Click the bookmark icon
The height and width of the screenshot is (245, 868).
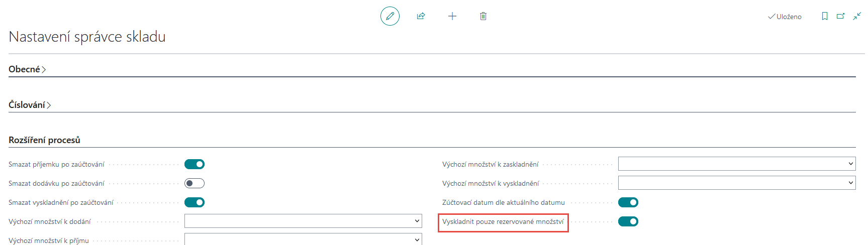click(825, 17)
